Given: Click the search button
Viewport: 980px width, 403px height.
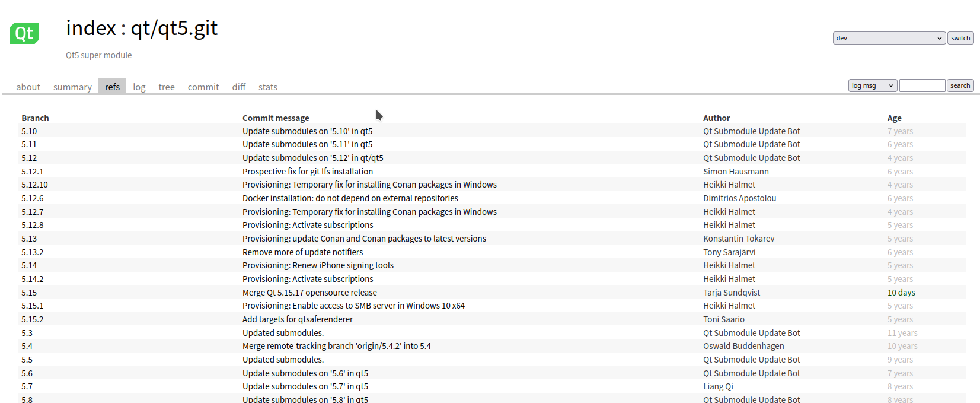Looking at the screenshot, I should [960, 85].
